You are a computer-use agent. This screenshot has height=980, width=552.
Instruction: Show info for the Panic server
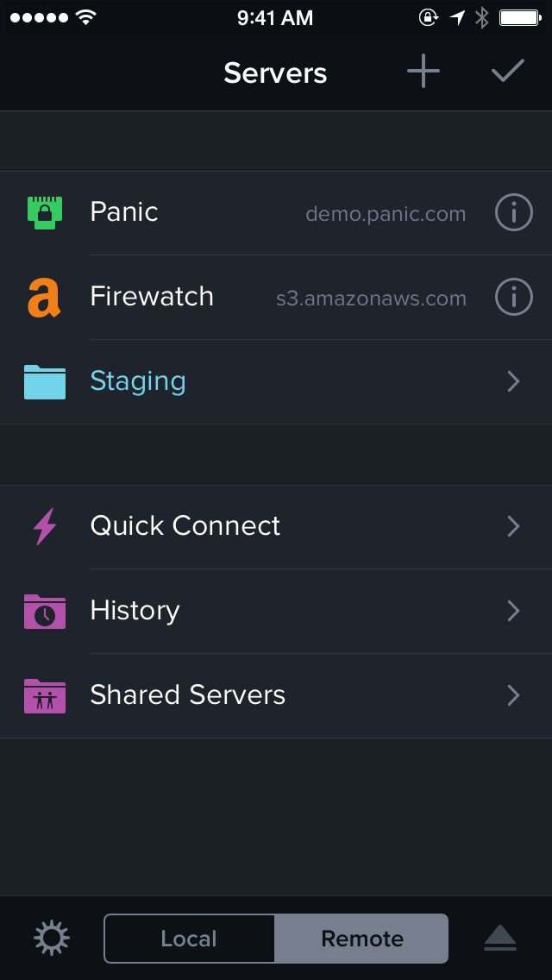tap(513, 212)
